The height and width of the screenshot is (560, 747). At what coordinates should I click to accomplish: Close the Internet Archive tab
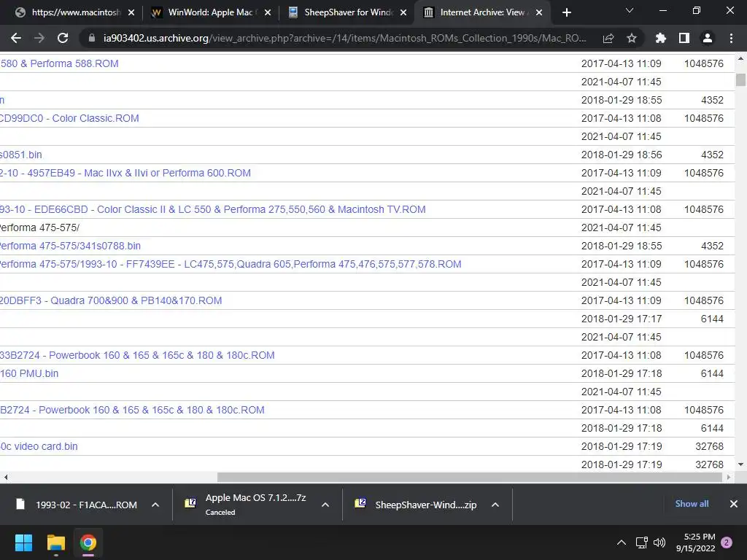click(x=539, y=12)
